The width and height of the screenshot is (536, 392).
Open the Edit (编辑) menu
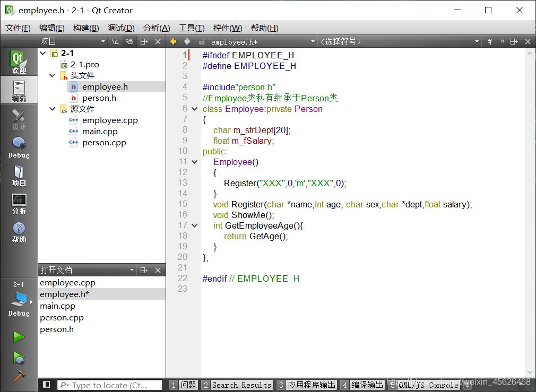click(51, 28)
